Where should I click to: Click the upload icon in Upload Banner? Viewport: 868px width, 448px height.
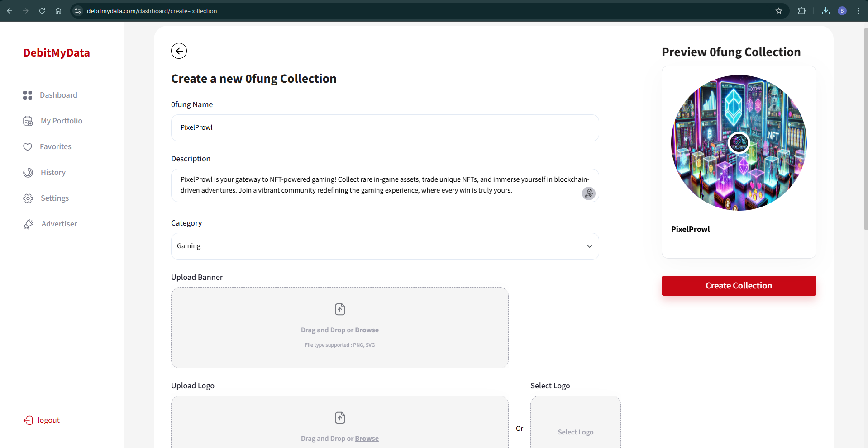pyautogui.click(x=340, y=309)
